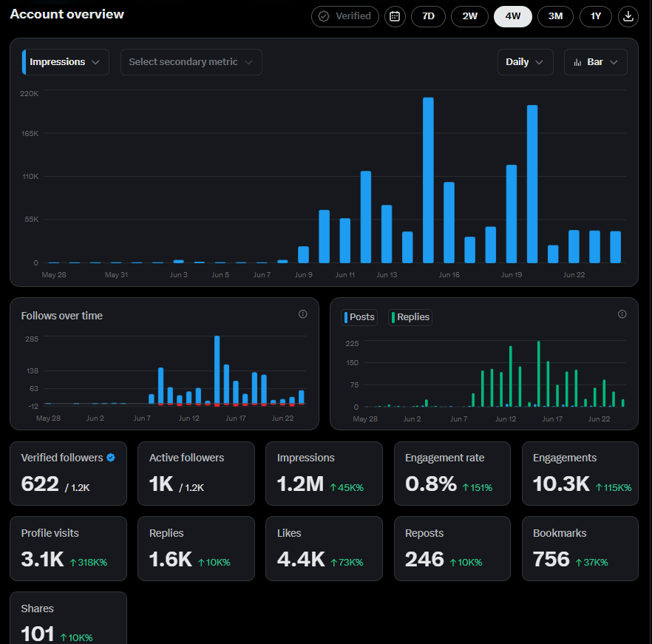Open the Reposts 246 card
Image resolution: width=652 pixels, height=644 pixels.
point(452,549)
